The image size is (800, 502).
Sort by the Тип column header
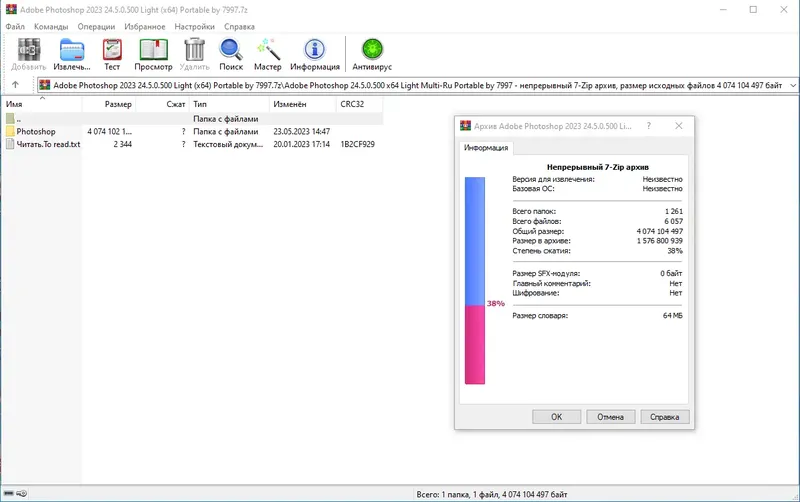click(x=229, y=104)
